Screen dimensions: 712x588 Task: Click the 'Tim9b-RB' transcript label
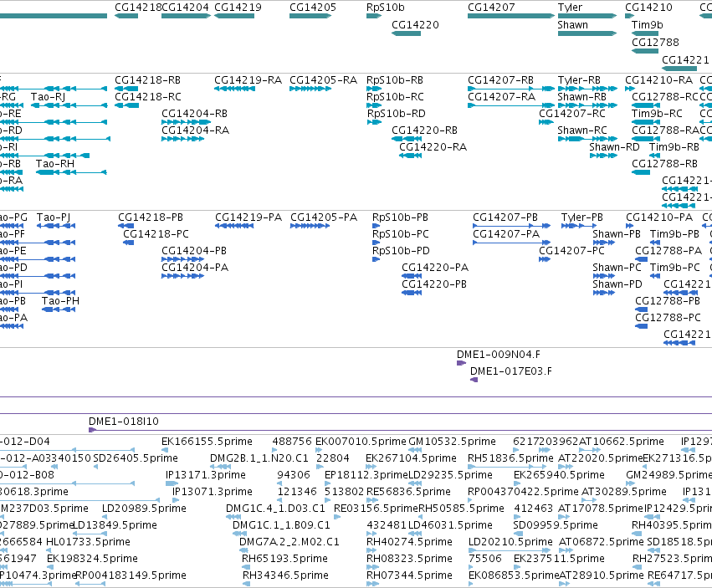(x=674, y=147)
